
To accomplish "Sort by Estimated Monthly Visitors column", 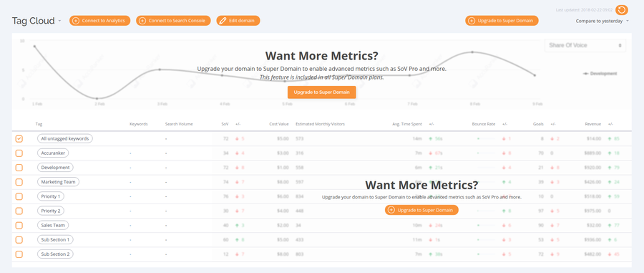I will [321, 124].
